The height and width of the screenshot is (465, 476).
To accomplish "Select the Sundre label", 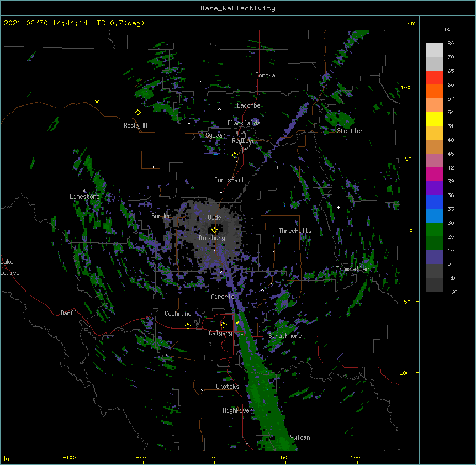I will pyautogui.click(x=161, y=216).
